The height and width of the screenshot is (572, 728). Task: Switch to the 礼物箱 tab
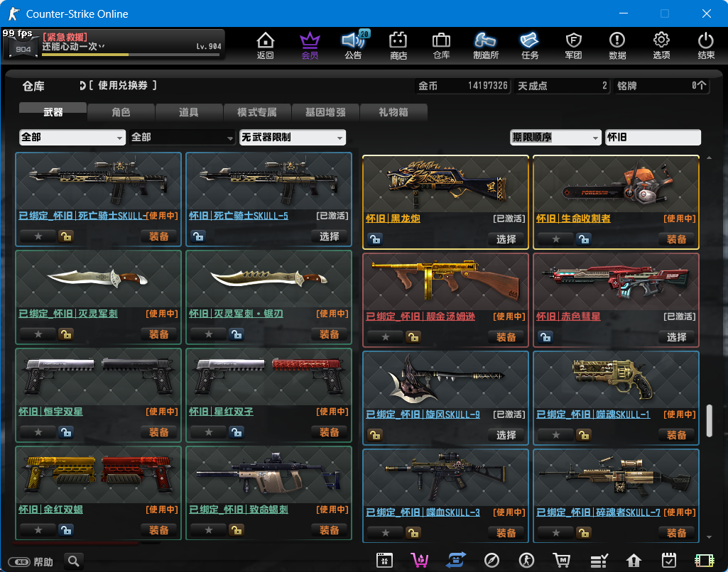pos(393,112)
